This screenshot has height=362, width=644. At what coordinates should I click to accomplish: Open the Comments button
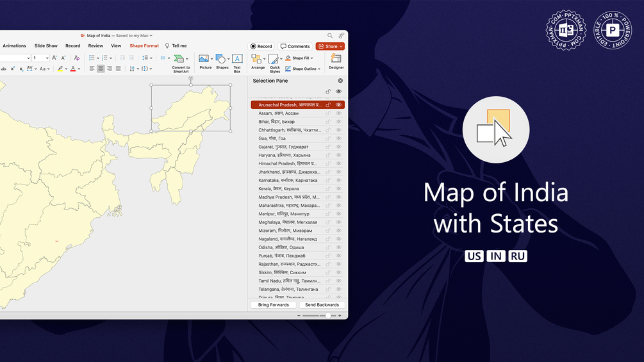(295, 46)
